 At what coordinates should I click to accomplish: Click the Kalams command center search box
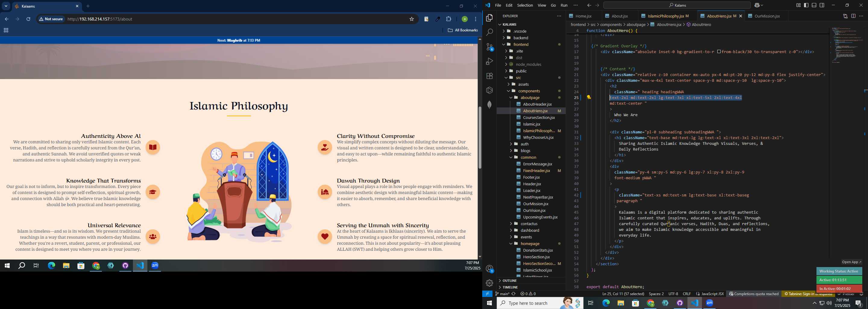(676, 5)
